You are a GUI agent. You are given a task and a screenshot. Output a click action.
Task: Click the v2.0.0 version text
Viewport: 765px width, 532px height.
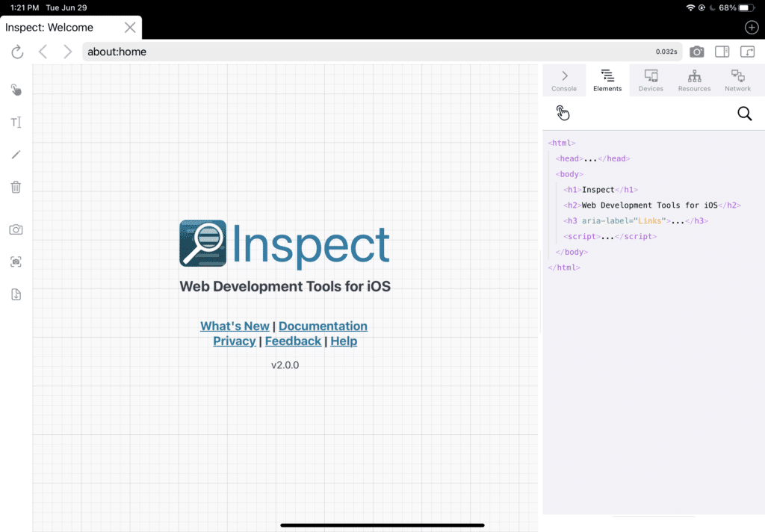point(285,365)
